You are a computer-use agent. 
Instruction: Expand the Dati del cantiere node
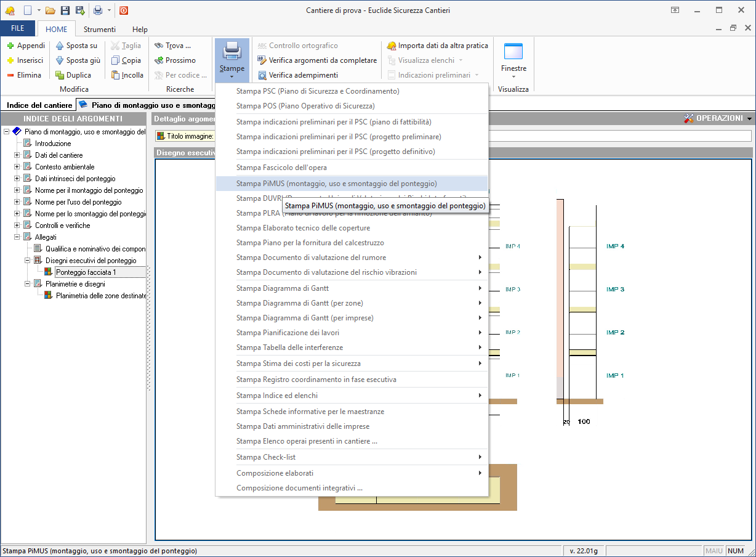click(x=17, y=155)
